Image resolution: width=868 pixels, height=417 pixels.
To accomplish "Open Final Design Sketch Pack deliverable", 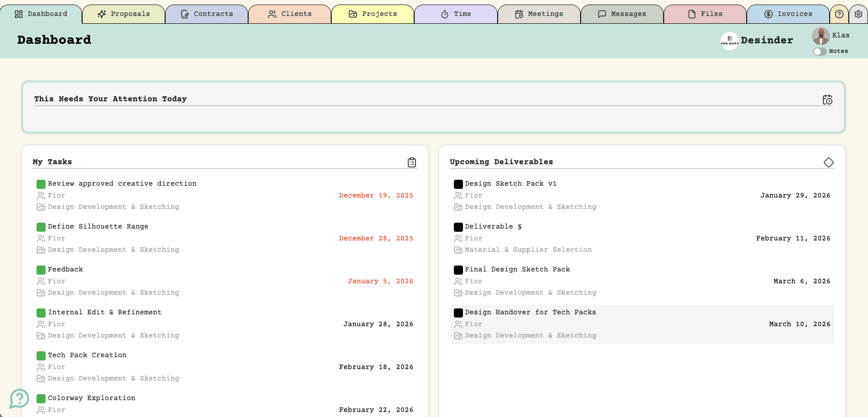I will [x=517, y=269].
